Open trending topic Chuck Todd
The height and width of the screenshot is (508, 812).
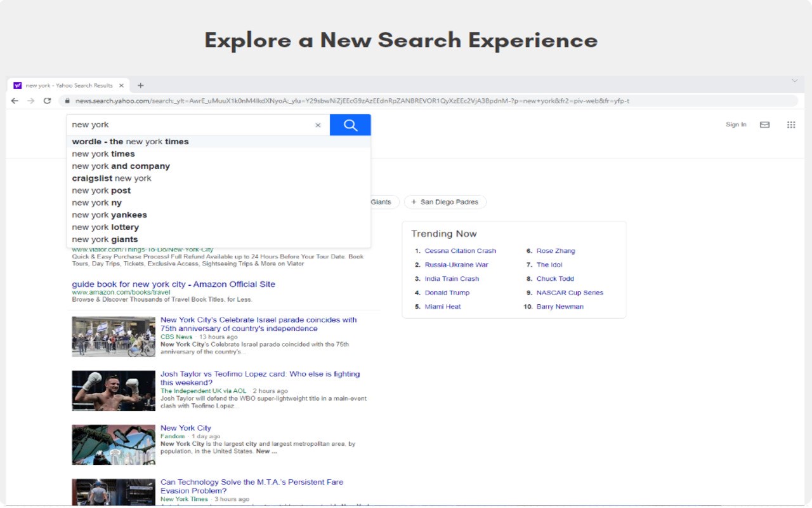(555, 279)
